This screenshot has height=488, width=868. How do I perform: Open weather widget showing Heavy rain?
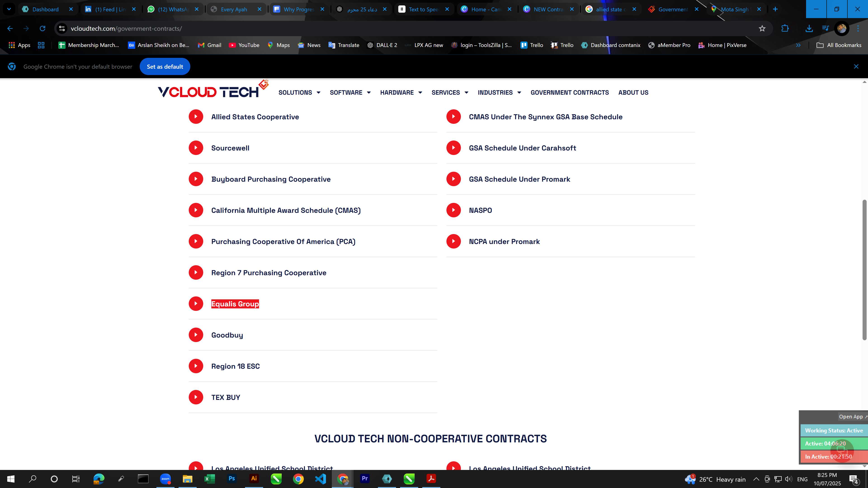(715, 479)
